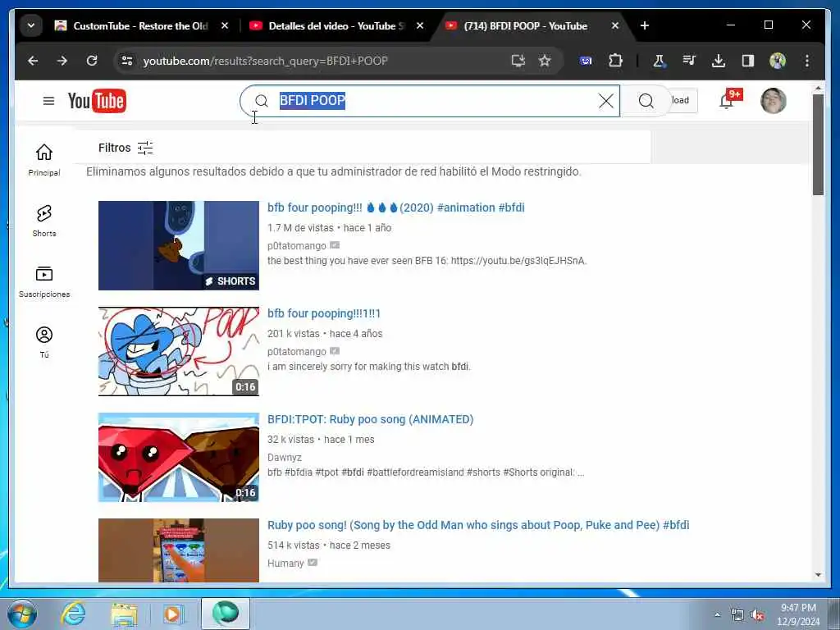Open Principal in the sidebar
Screen dimensions: 840x630
(x=44, y=160)
